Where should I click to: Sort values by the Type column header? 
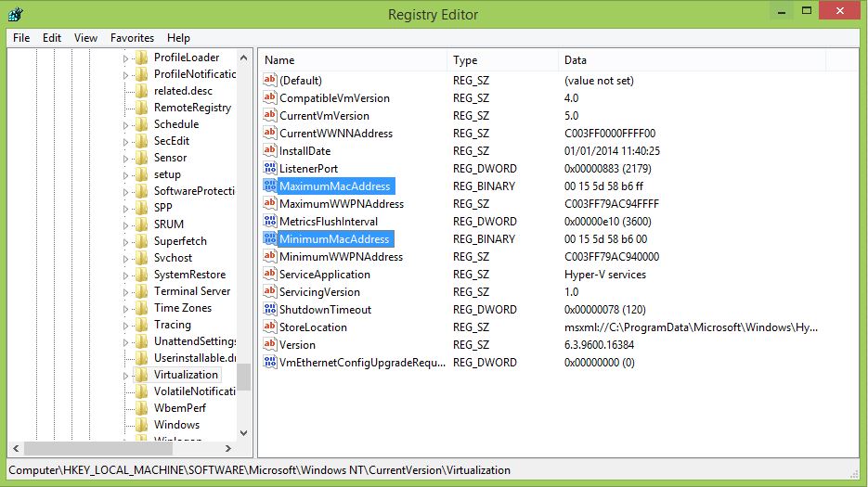pyautogui.click(x=502, y=59)
